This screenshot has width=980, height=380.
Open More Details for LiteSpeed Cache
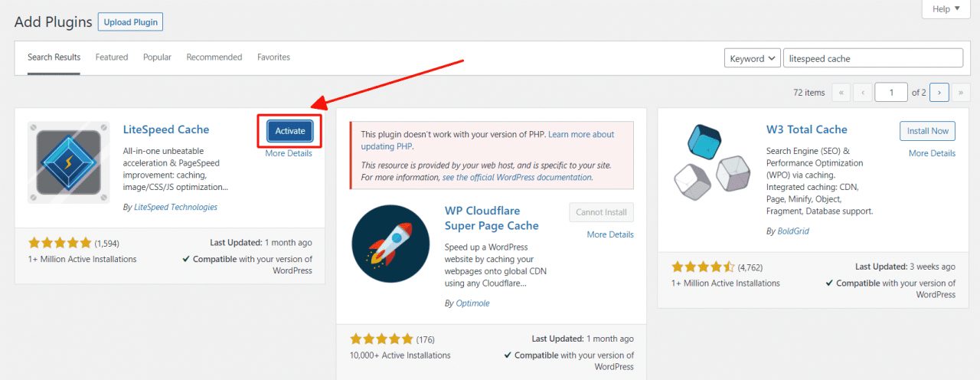[289, 153]
